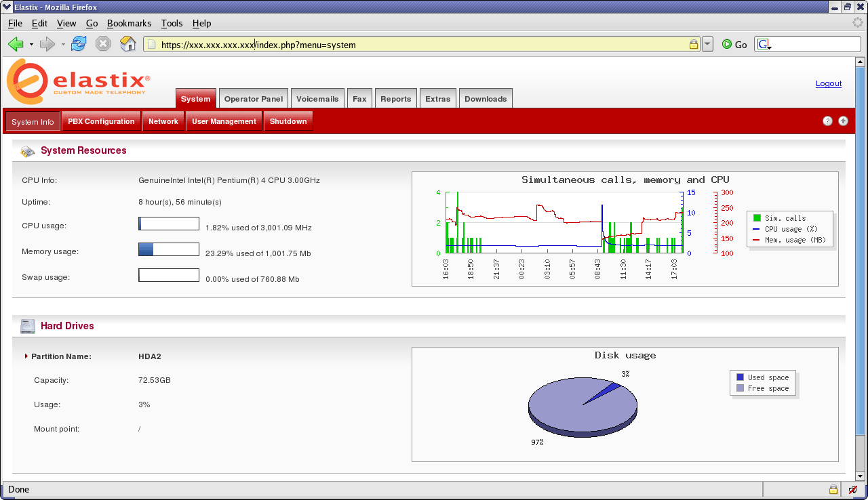Screen dimensions: 868x500
Task: Click the round arrow icon beside help
Action: pyautogui.click(x=843, y=121)
